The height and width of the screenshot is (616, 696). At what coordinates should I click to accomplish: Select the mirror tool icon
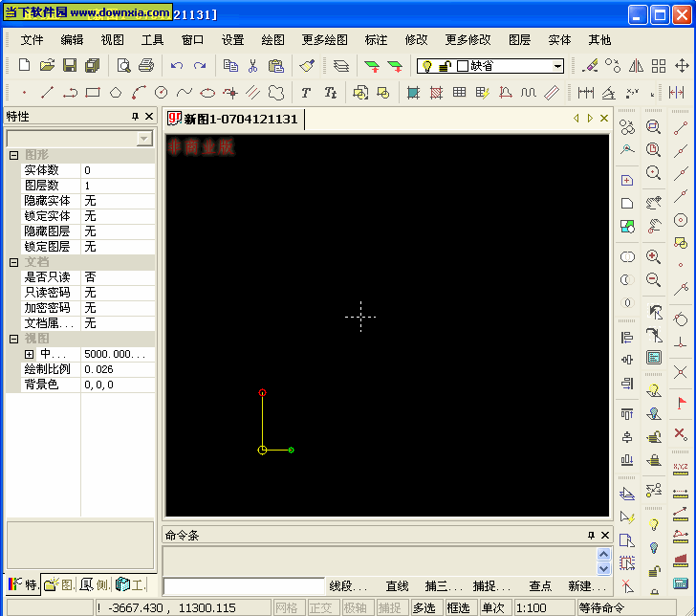tap(636, 66)
